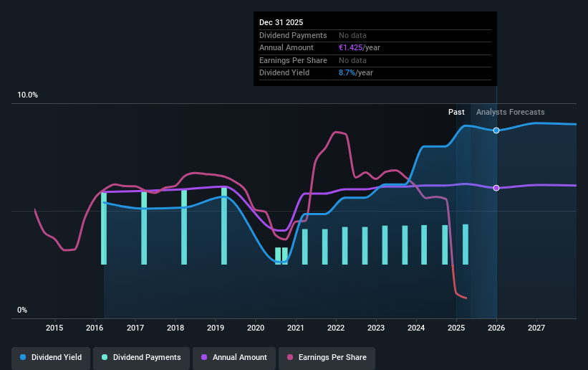Click the teal Dividend Payments dot in legend
588x370 pixels.
point(105,357)
